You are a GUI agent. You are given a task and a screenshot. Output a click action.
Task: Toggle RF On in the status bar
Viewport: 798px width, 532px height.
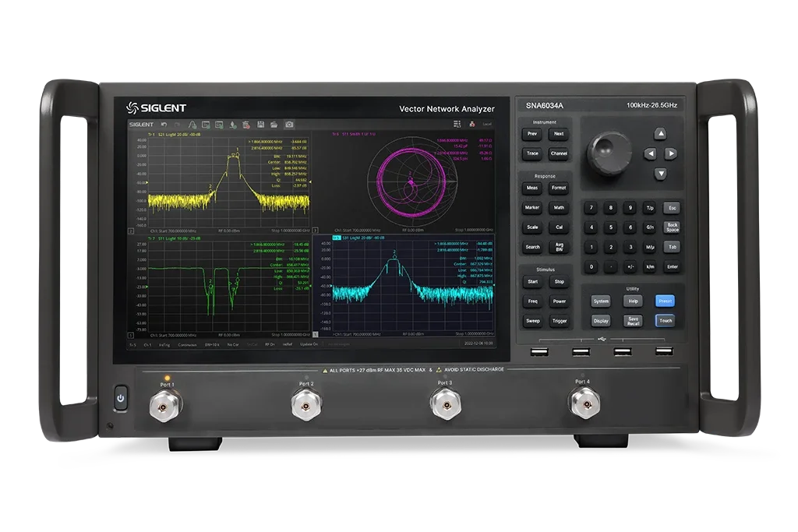pos(270,343)
